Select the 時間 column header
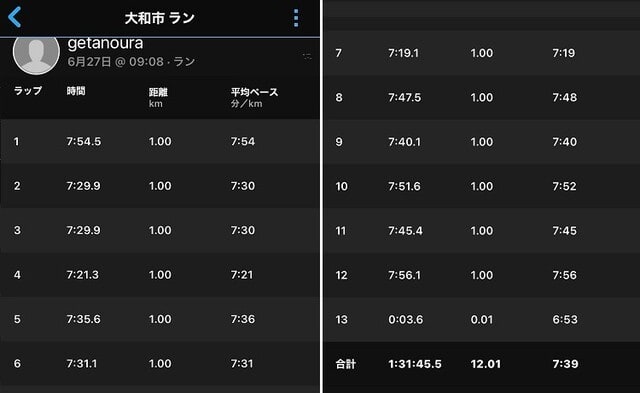This screenshot has height=393, width=640. (76, 91)
